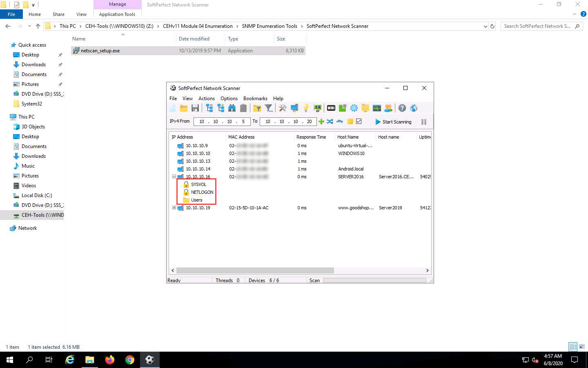Pause scanning with the pause button
This screenshot has width=588, height=368.
(x=424, y=122)
